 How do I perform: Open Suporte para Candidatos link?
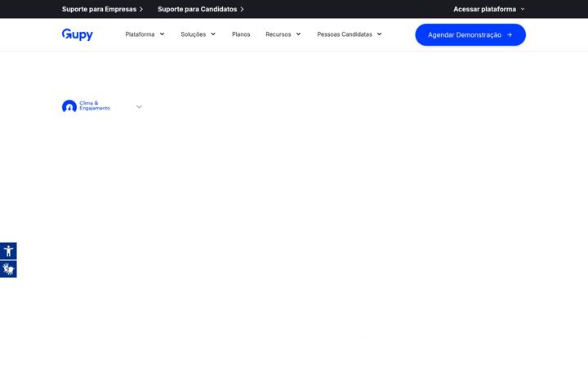[201, 9]
